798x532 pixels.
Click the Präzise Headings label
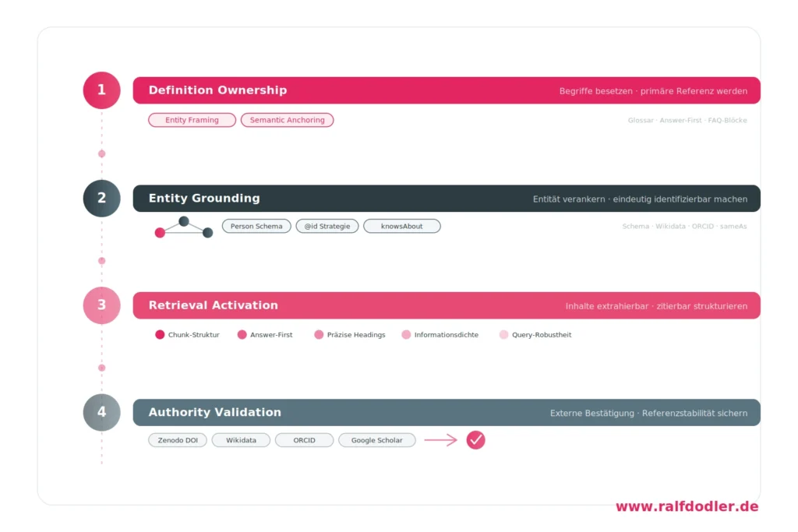tap(355, 335)
